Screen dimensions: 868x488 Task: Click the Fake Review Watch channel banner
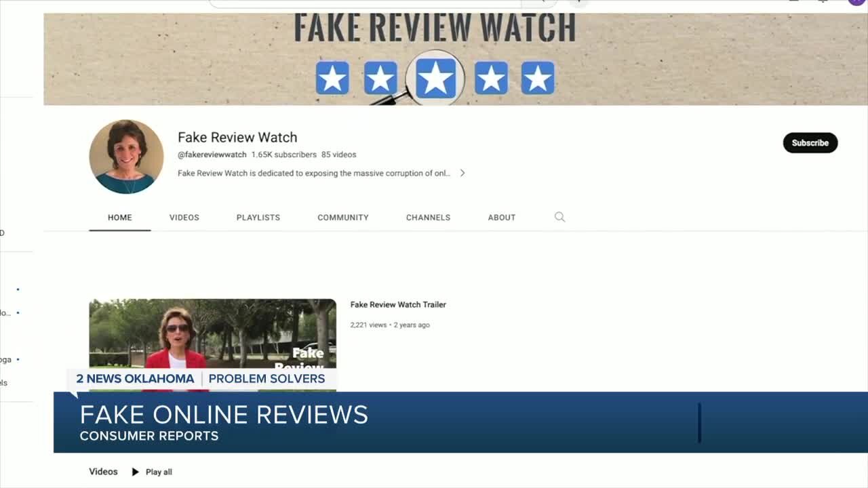point(456,59)
